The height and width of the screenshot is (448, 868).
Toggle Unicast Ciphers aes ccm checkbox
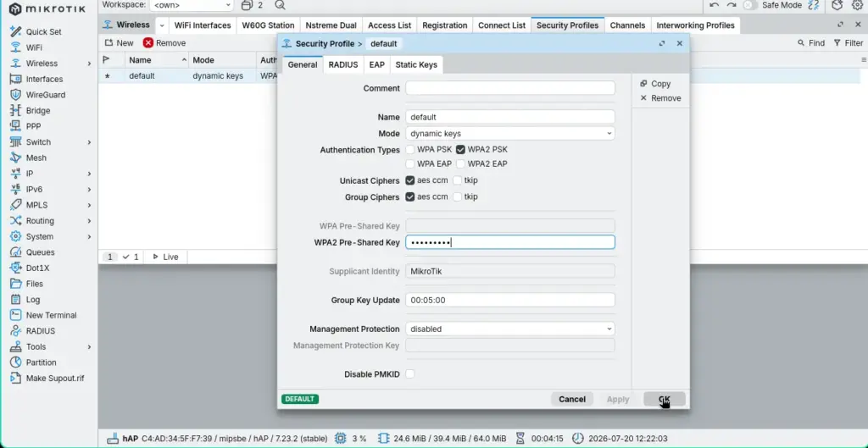point(409,180)
